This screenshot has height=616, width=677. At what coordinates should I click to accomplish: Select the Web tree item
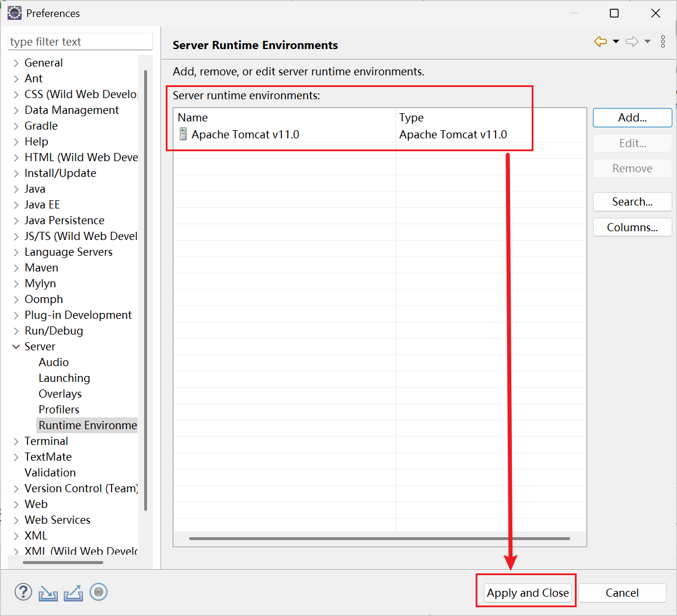[x=36, y=504]
